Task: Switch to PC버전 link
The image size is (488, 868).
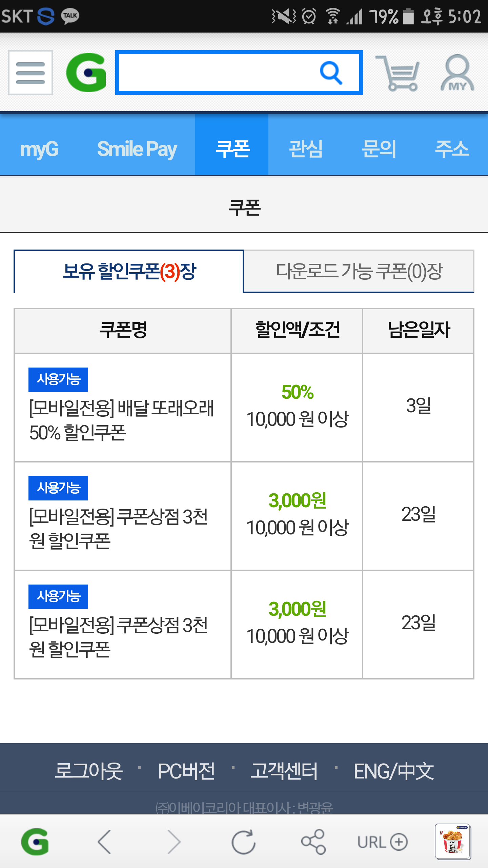Action: point(186,771)
